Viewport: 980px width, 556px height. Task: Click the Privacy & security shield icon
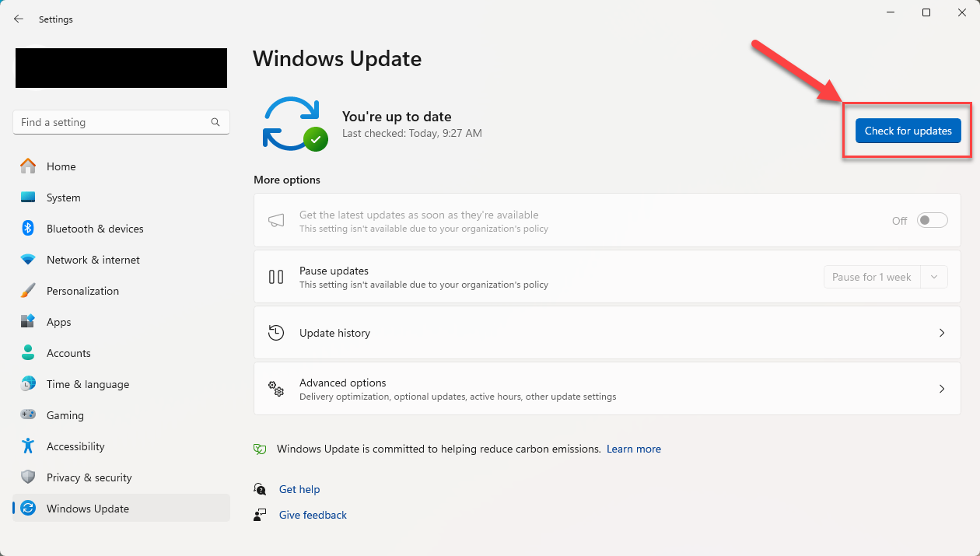(x=28, y=477)
